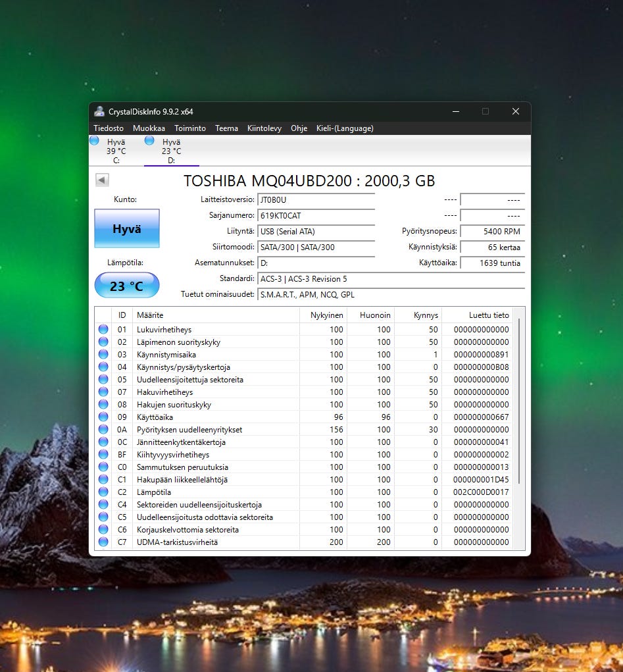Screen dimensions: 623x672
Task: Click the previous disk arrow button
Action: coord(102,180)
